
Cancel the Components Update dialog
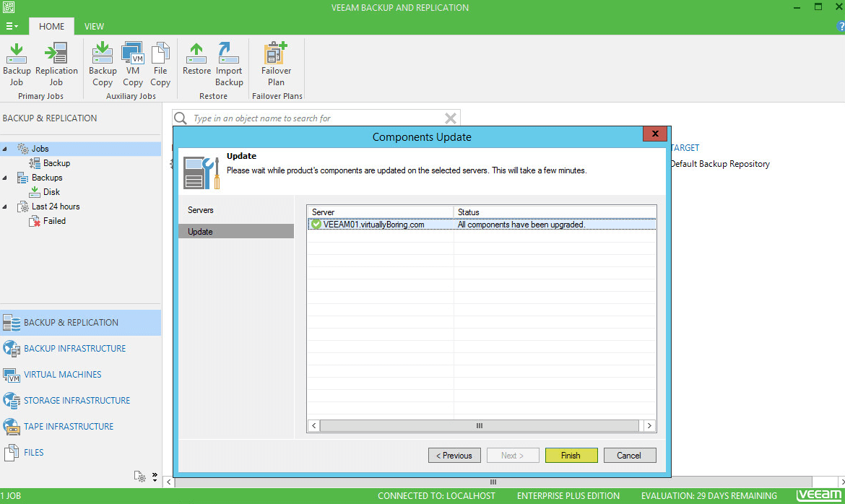pos(630,456)
